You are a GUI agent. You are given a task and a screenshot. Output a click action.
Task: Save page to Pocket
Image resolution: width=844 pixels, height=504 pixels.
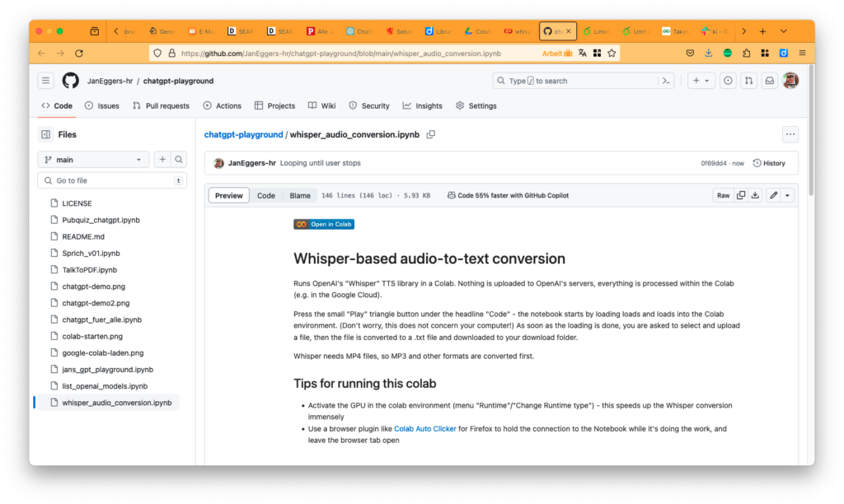690,54
